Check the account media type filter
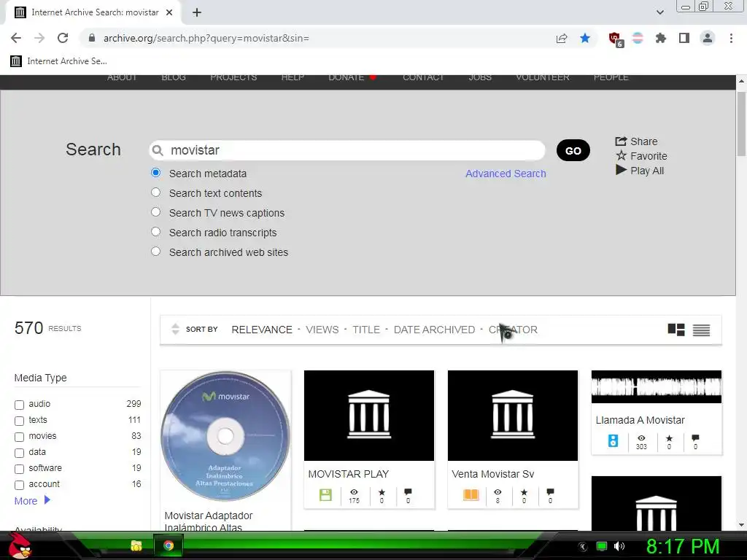The height and width of the screenshot is (560, 747). [19, 485]
